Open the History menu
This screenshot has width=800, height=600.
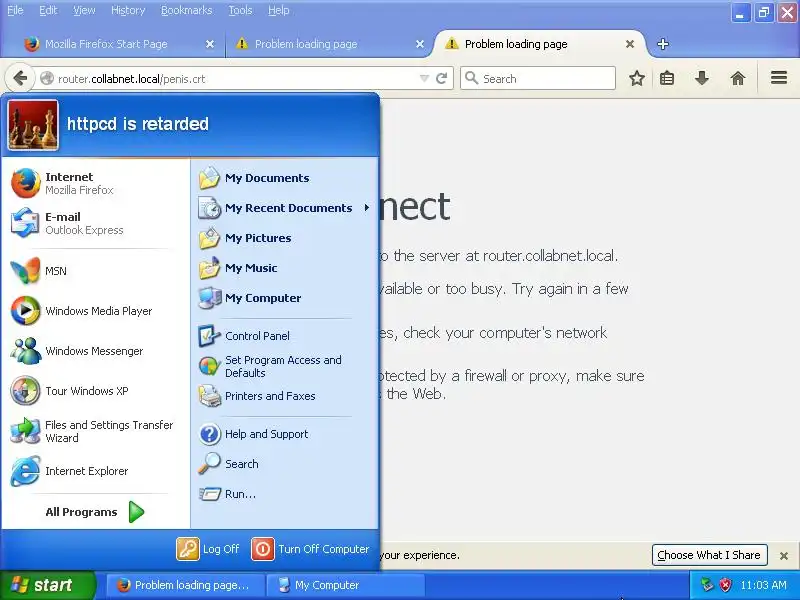click(x=128, y=10)
